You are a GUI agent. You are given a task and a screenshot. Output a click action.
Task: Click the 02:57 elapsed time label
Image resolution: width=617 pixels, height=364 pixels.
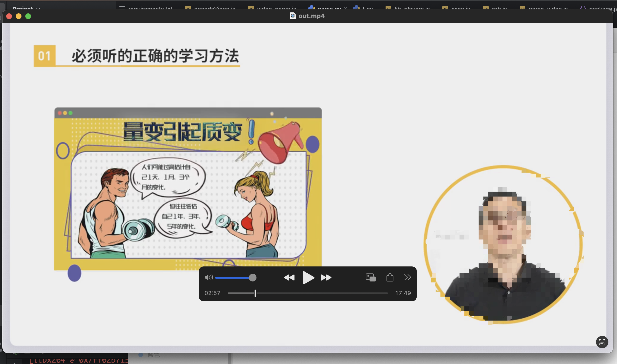pyautogui.click(x=212, y=293)
